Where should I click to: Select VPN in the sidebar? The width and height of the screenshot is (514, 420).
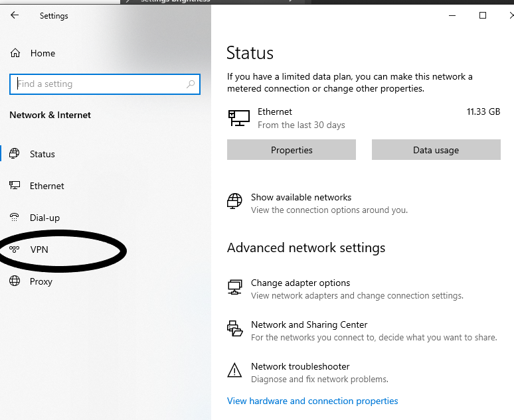39,249
